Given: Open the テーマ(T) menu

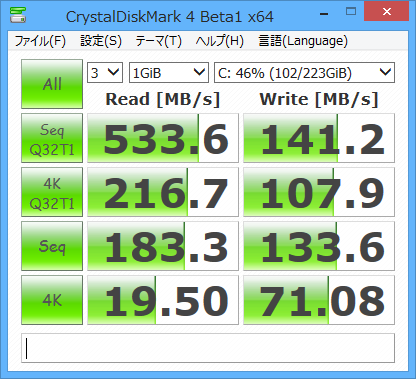Looking at the screenshot, I should pyautogui.click(x=158, y=41).
